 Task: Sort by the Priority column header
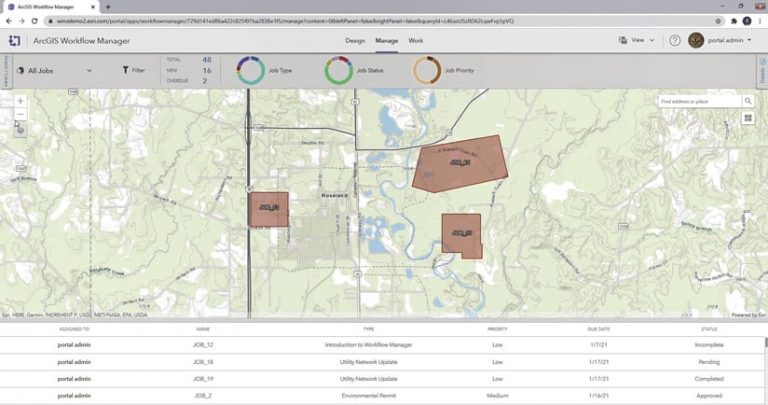[497, 329]
